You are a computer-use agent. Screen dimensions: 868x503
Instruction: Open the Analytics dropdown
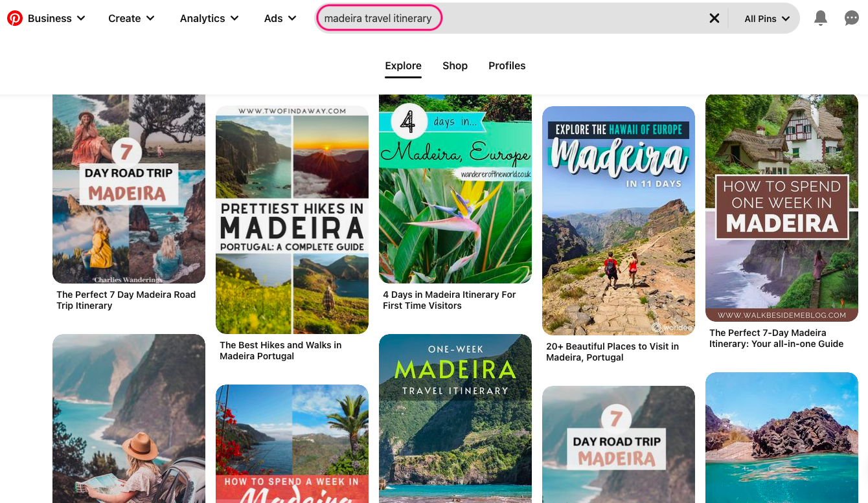pyautogui.click(x=209, y=18)
